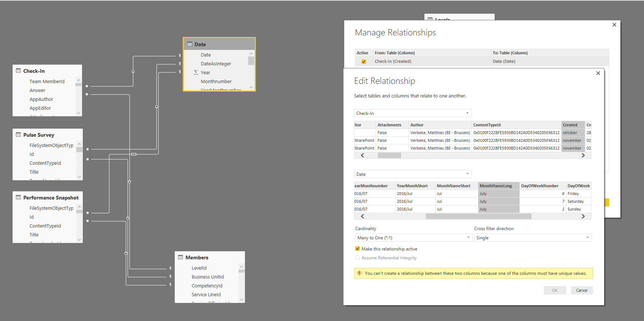The height and width of the screenshot is (321, 644).
Task: Click the Pulse Survey table icon
Action: point(18,135)
